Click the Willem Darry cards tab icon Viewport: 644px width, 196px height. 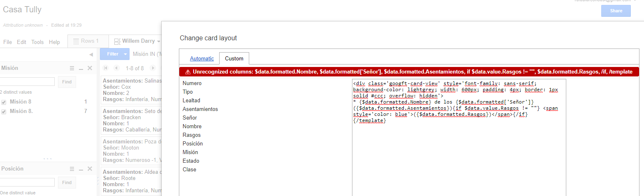tap(117, 41)
